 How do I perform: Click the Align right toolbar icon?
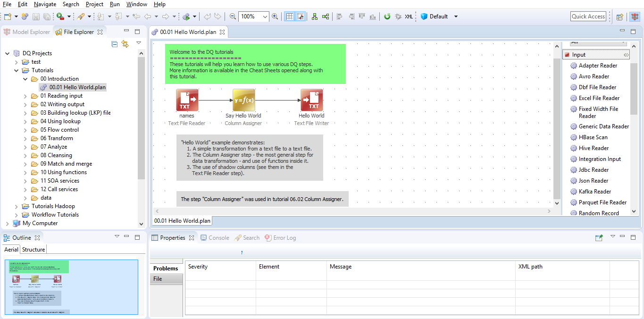pyautogui.click(x=351, y=17)
